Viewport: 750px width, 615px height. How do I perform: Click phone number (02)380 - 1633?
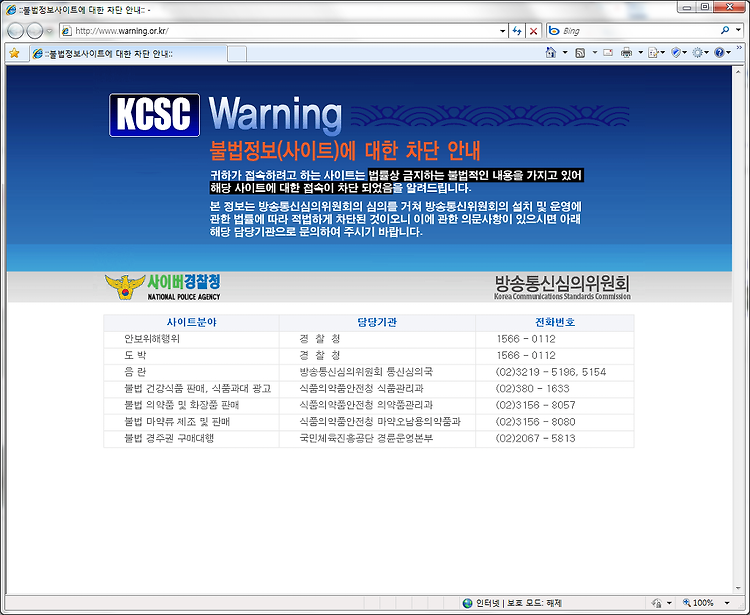click(532, 388)
